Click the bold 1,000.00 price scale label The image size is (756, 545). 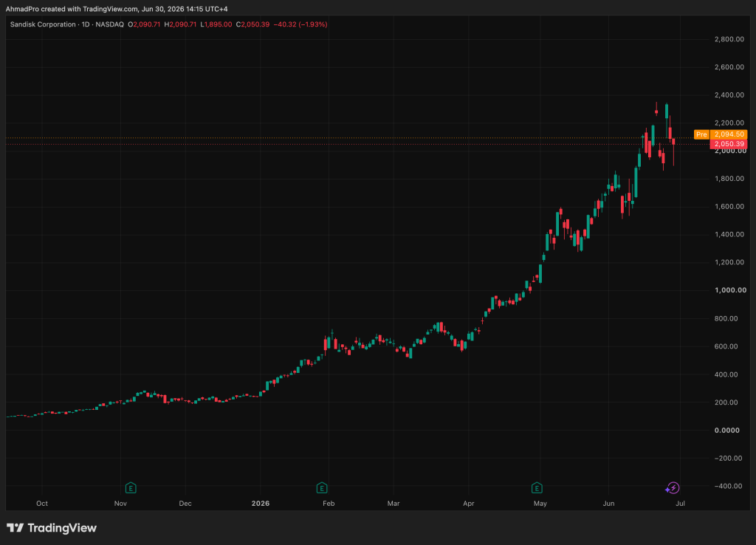[x=730, y=290]
